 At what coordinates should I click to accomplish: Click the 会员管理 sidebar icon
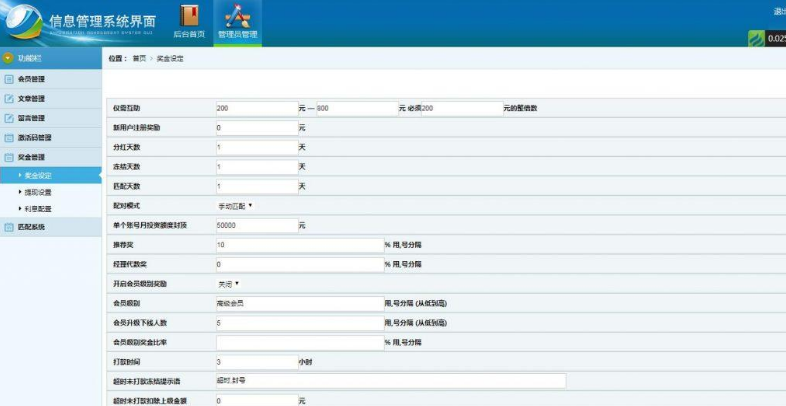tap(9, 79)
